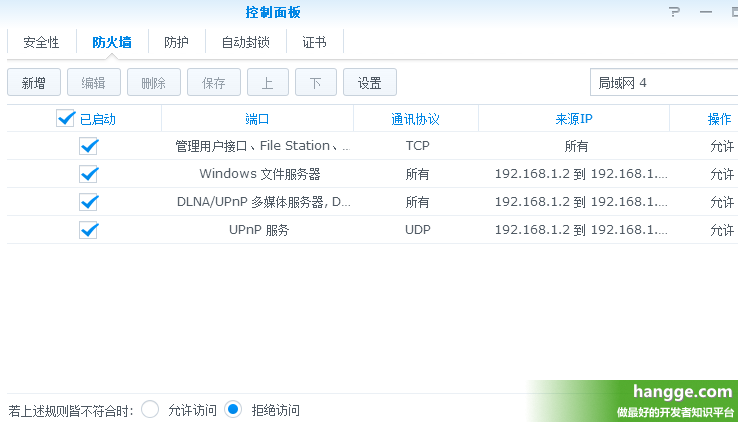The width and height of the screenshot is (738, 422).
Task: Select the Windows 文件服务器 port cell
Action: tap(260, 174)
